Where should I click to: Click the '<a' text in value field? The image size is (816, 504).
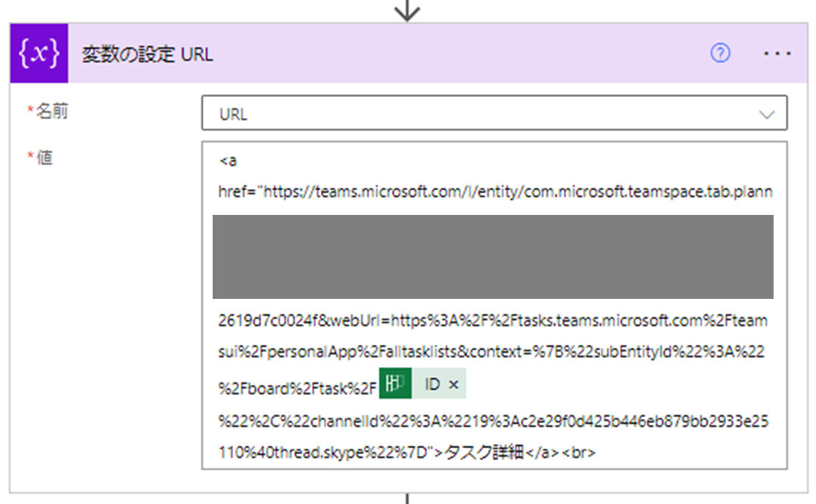pos(228,161)
